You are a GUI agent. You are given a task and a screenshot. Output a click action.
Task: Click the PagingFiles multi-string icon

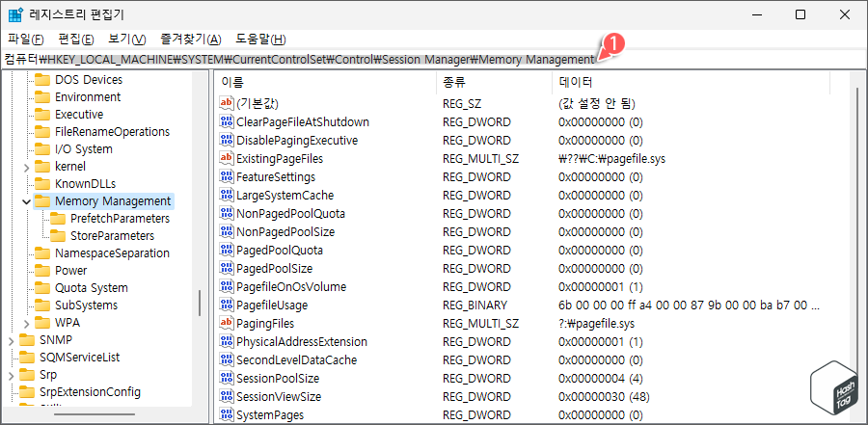227,323
